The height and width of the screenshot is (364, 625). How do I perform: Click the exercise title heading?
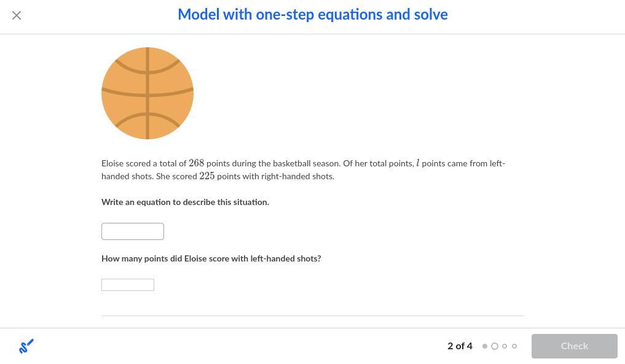coord(312,15)
